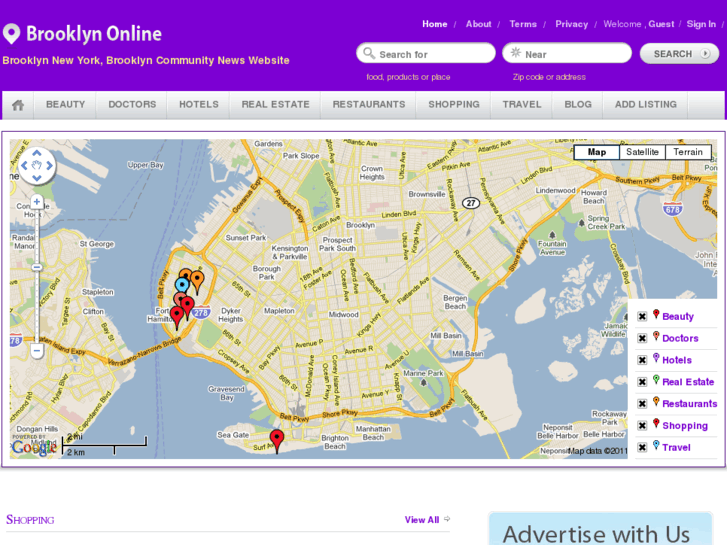Image resolution: width=727 pixels, height=545 pixels.
Task: Toggle the Hotels category checkbox
Action: tap(642, 360)
